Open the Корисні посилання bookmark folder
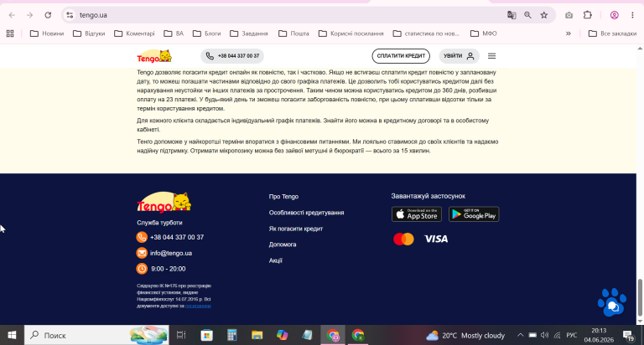Viewport: 644px width, 345px height. pos(351,33)
